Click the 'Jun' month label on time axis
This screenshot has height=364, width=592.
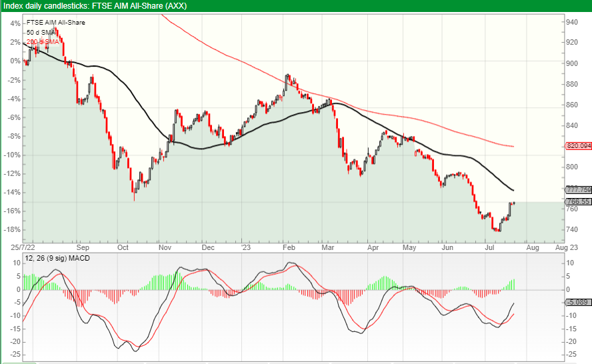coord(447,247)
